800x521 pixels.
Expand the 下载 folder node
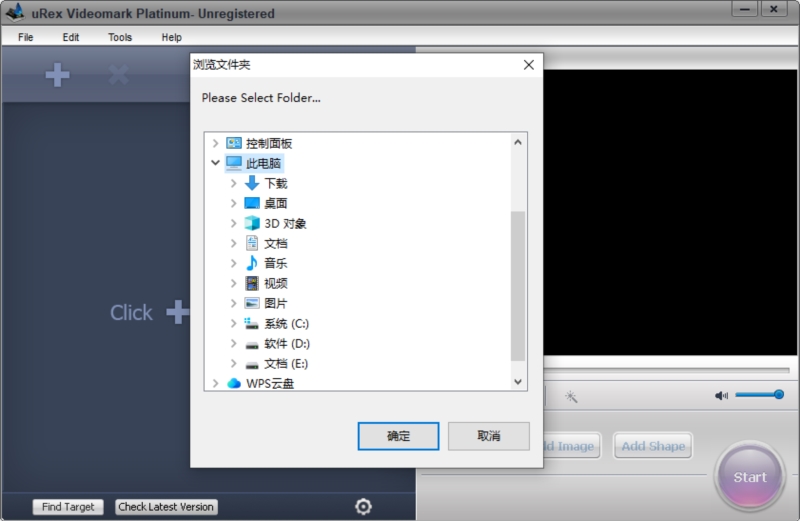(234, 183)
